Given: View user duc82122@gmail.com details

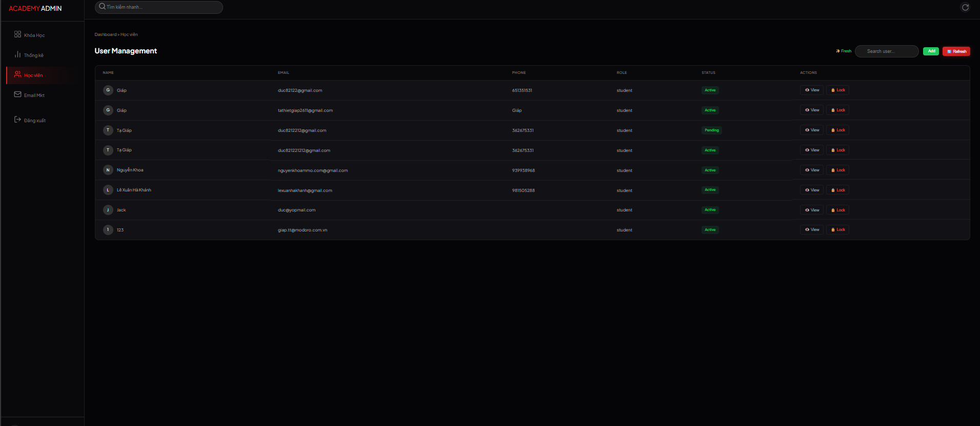Looking at the screenshot, I should [812, 90].
